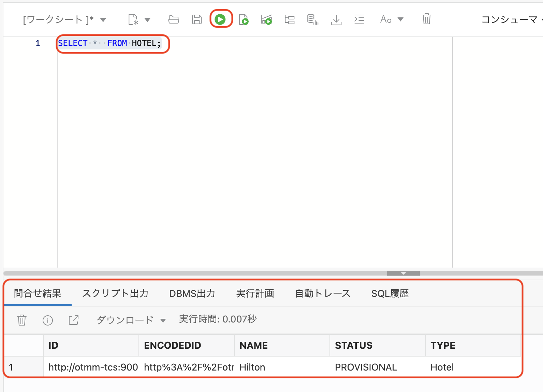The width and height of the screenshot is (543, 392).
Task: Clear the editor with toolbar trash icon
Action: pyautogui.click(x=426, y=19)
